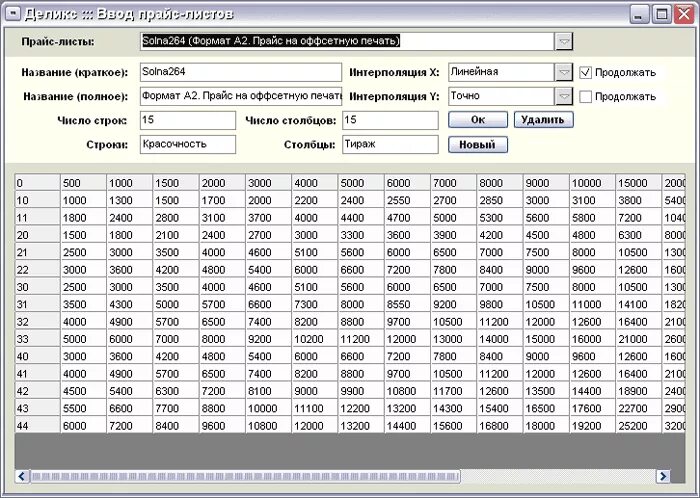
Task: Click the Ок button
Action: pos(478,120)
